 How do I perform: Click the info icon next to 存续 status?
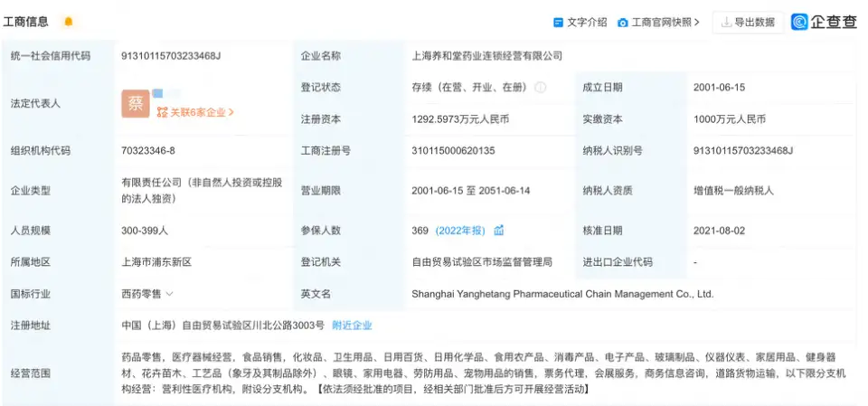pos(541,88)
